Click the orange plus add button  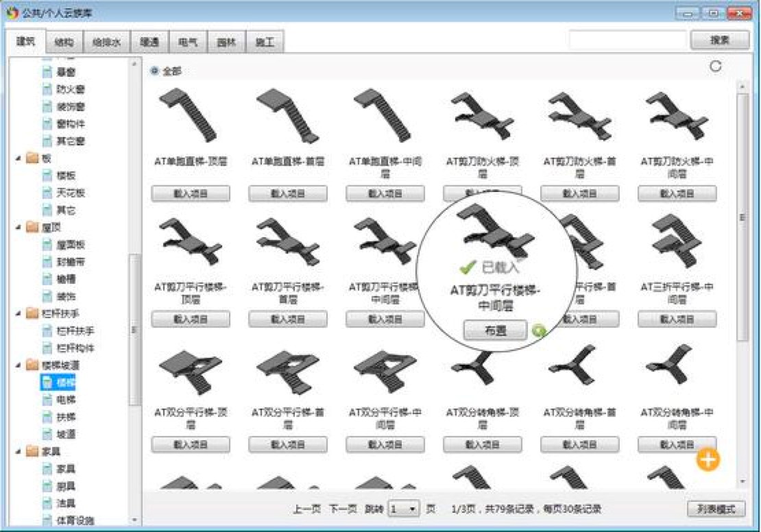(708, 459)
